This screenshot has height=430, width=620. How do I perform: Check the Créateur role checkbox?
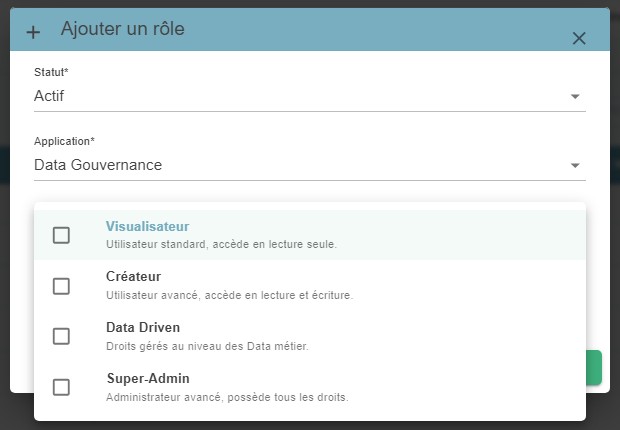61,286
